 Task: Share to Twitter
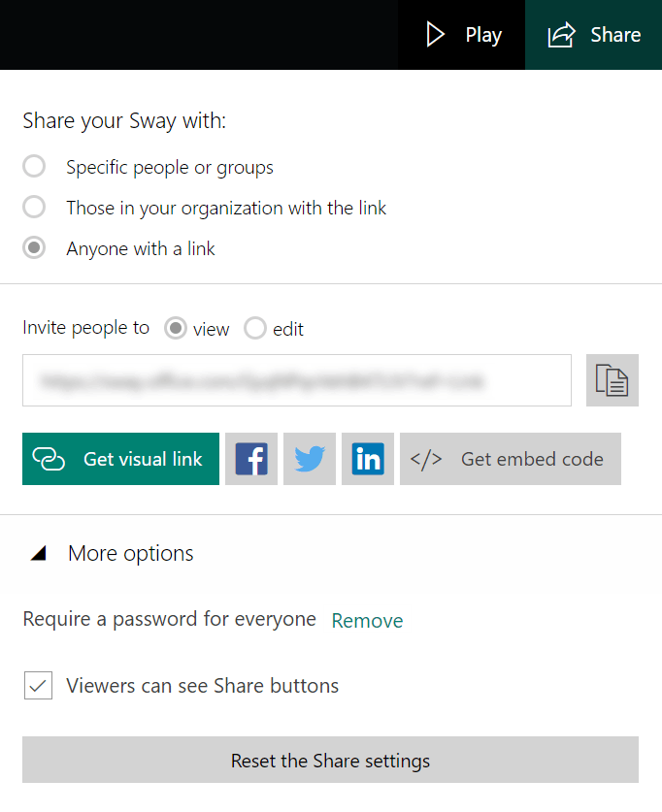(x=310, y=459)
